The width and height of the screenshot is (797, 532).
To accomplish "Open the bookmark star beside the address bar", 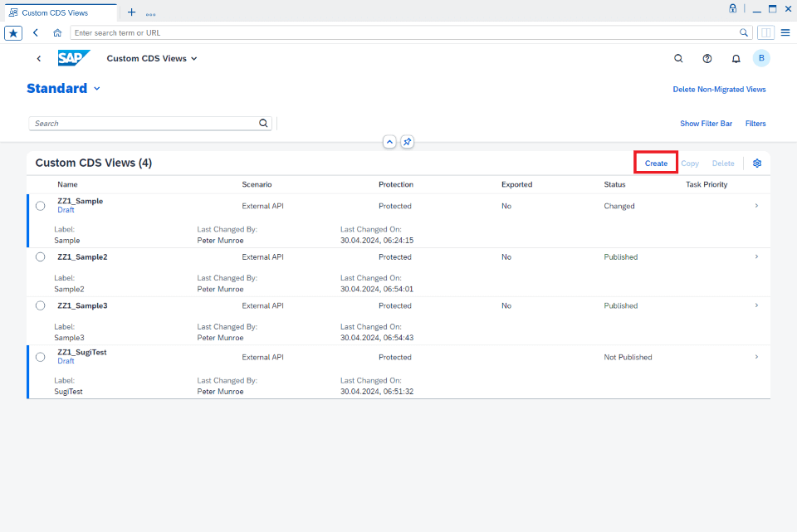I will click(x=12, y=32).
